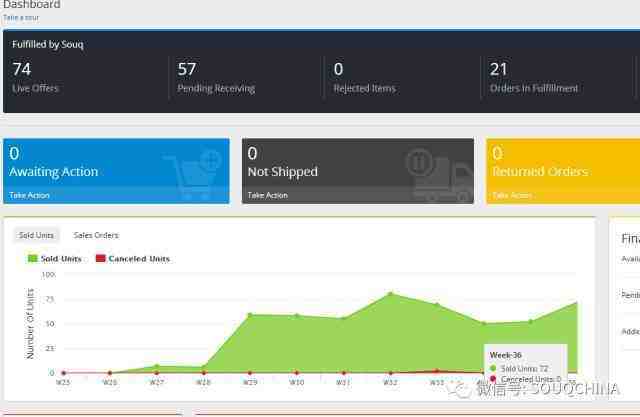Open the 74 Live Offers stat
This screenshot has height=417, width=640.
click(x=35, y=78)
